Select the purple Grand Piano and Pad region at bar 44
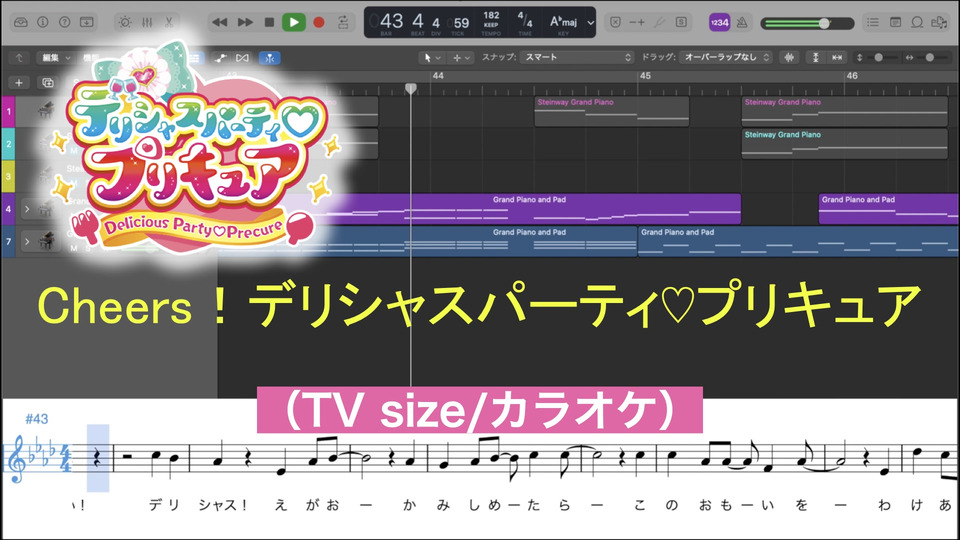Screen dimensions: 960x540 [x=529, y=209]
